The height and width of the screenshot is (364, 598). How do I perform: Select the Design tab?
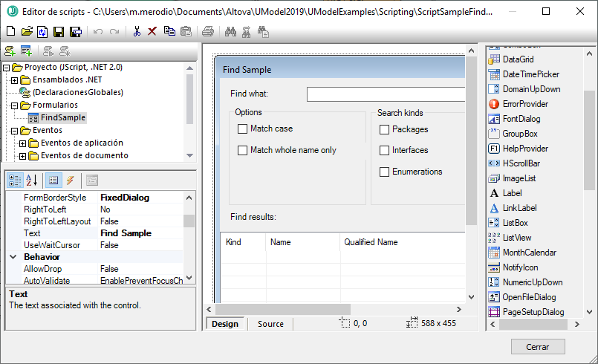pos(225,324)
